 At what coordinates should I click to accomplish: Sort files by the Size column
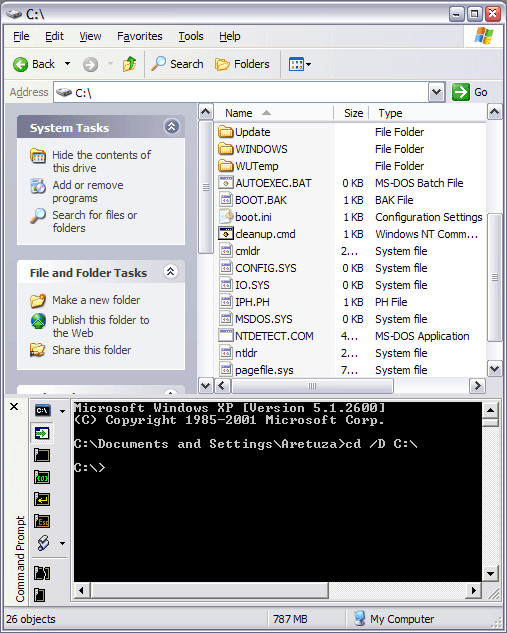[351, 113]
